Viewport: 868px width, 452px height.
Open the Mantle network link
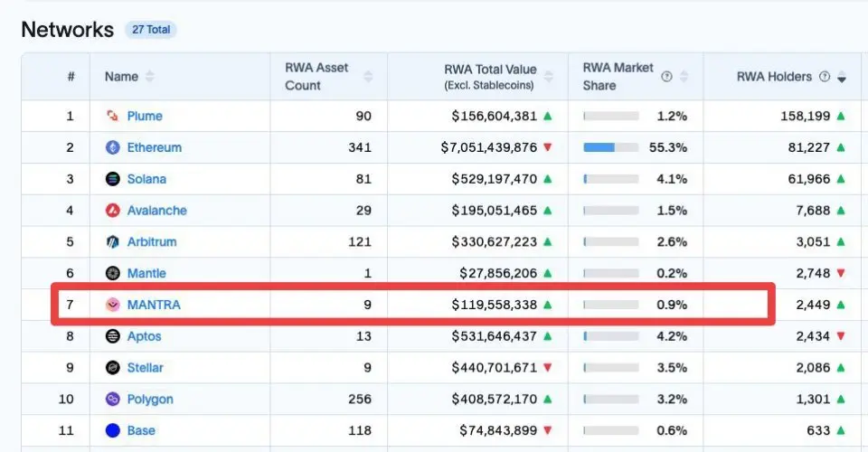pyautogui.click(x=146, y=273)
